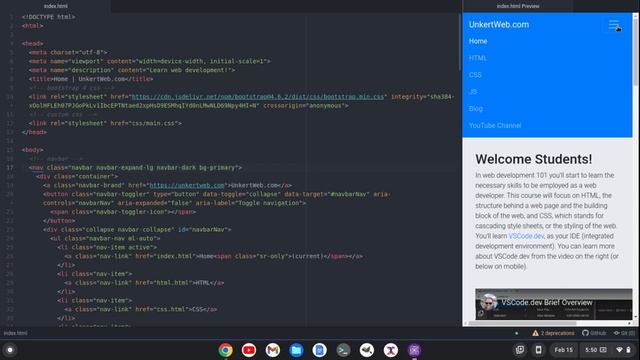640x360 pixels.
Task: Click the ul class="navbar-nav ml-auto" line
Action: click(105, 238)
